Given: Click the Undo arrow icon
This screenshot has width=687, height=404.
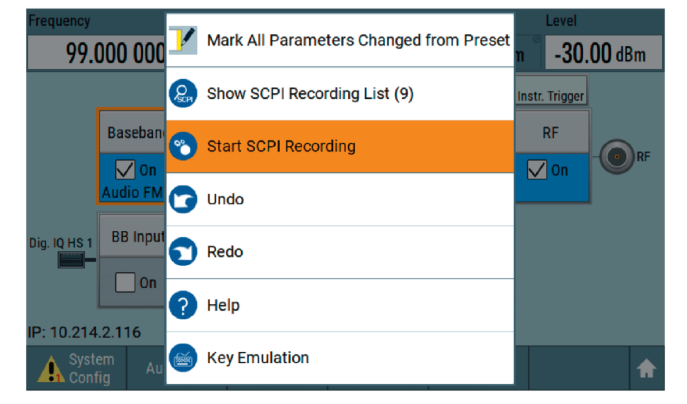Looking at the screenshot, I should click(183, 199).
